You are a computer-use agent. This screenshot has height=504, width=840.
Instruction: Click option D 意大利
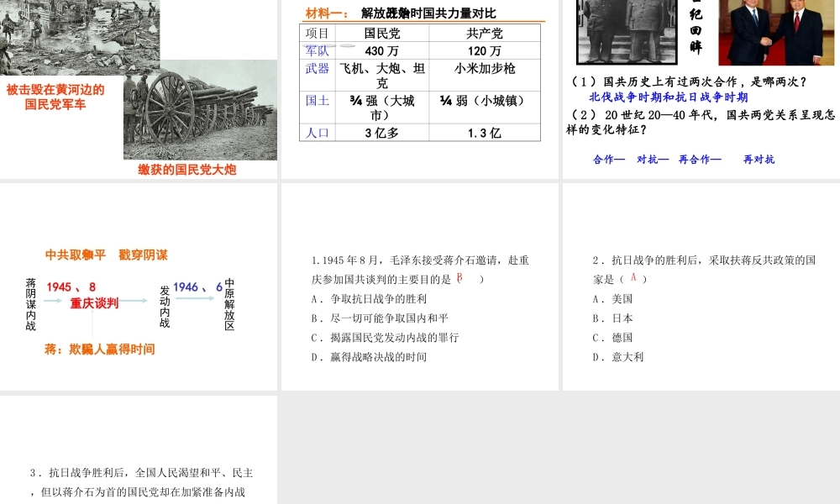click(x=618, y=357)
